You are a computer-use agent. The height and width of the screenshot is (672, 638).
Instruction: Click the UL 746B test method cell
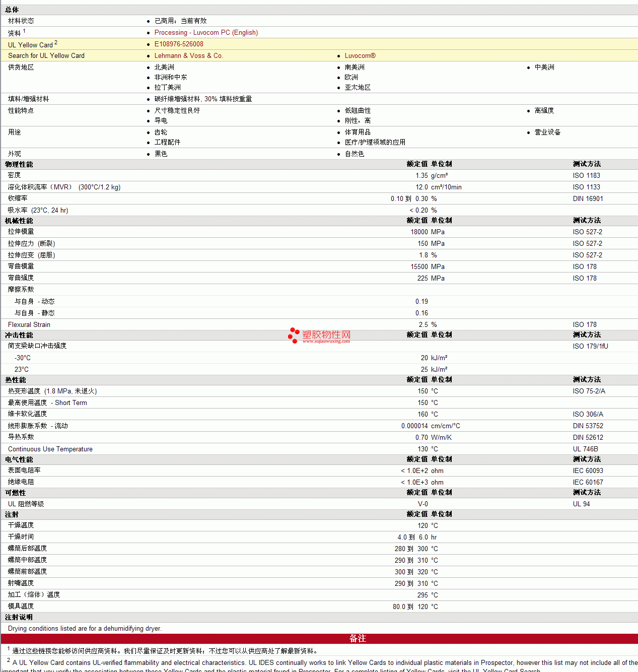[585, 449]
